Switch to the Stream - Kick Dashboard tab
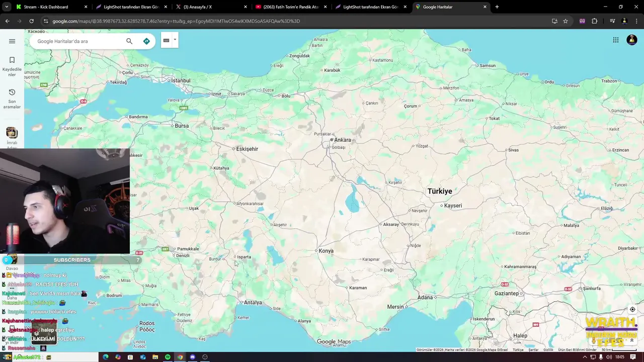This screenshot has width=644, height=362. pos(50,7)
